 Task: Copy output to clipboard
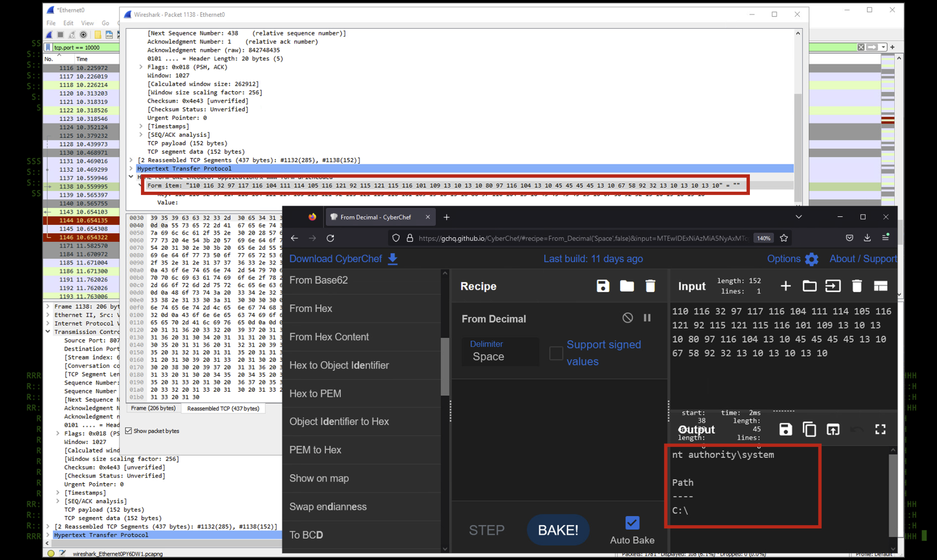click(x=809, y=429)
